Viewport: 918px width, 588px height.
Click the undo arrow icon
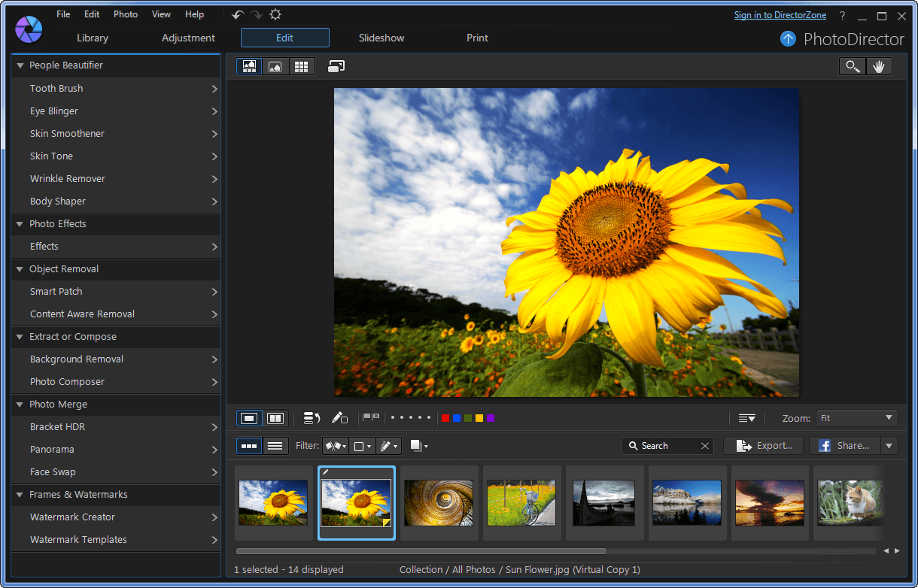click(238, 15)
